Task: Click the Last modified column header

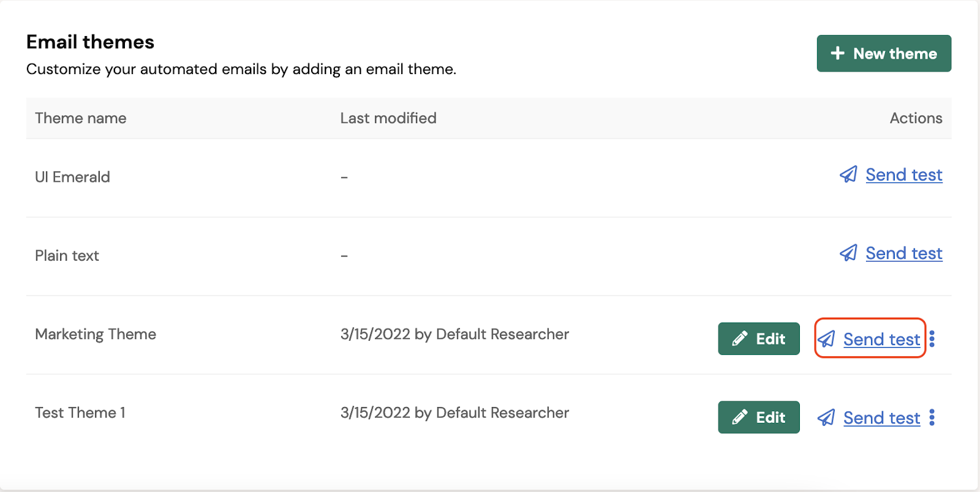Action: [388, 118]
